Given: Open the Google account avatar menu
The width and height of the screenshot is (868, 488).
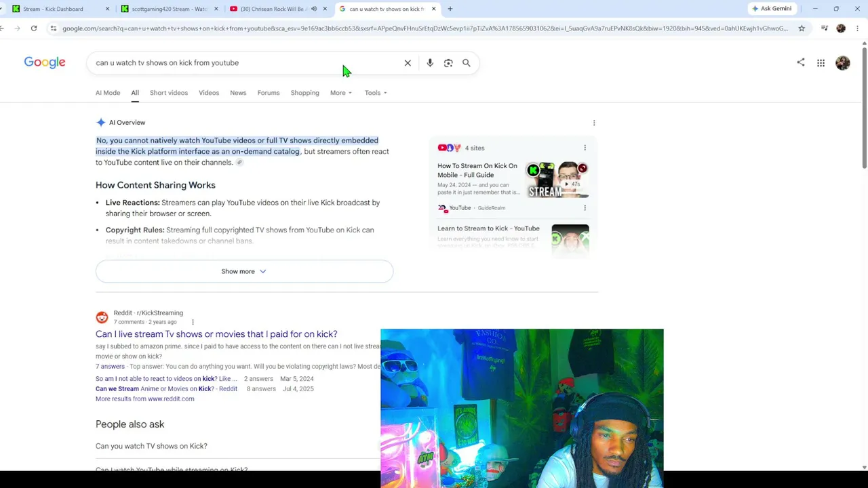Looking at the screenshot, I should (843, 63).
